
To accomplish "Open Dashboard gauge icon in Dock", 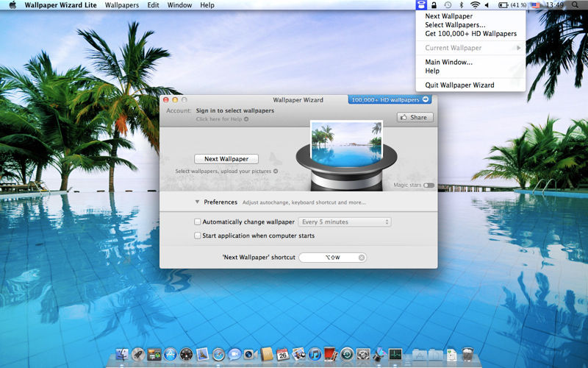I will click(x=187, y=354).
